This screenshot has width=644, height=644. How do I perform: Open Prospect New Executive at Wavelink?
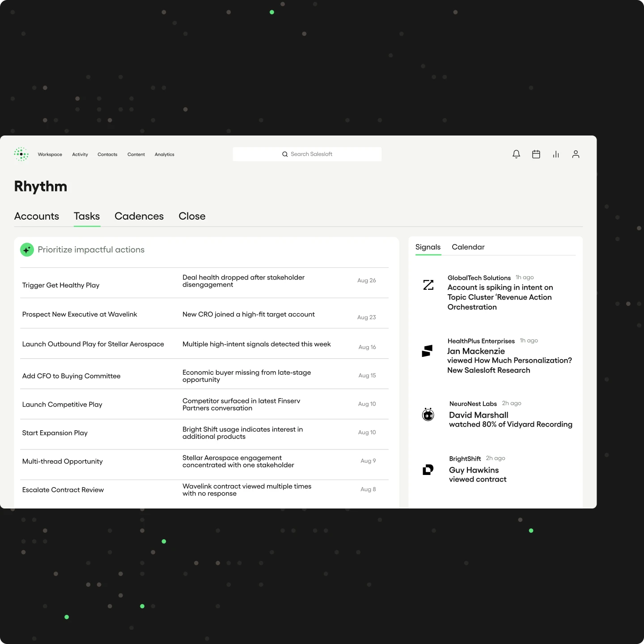click(80, 314)
